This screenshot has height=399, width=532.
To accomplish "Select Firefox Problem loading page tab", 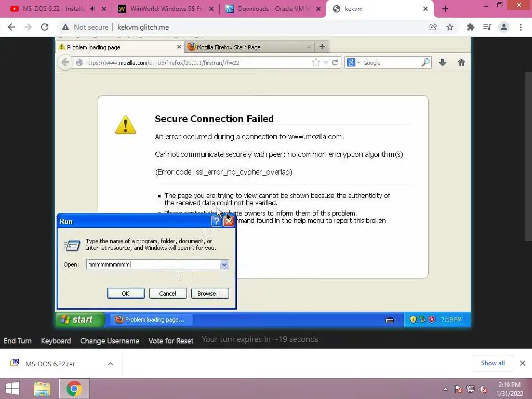I will (120, 47).
